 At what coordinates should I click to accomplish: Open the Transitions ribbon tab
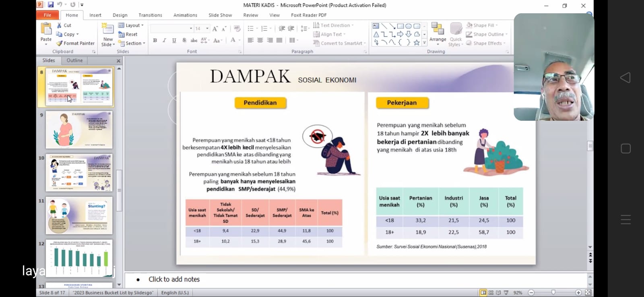point(150,15)
